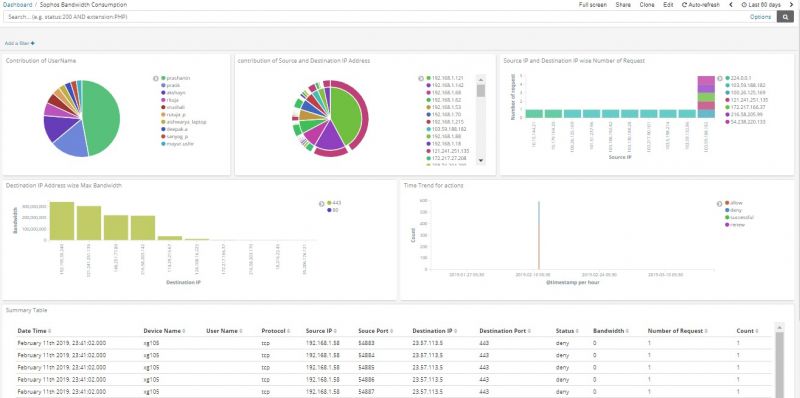Image resolution: width=800 pixels, height=398 pixels.
Task: Toggle the legend of the Number of Request chart
Action: pos(719,79)
